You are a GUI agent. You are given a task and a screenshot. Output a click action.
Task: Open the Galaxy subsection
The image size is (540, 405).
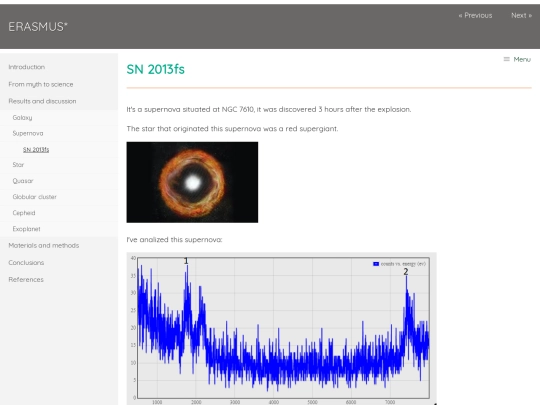point(22,118)
